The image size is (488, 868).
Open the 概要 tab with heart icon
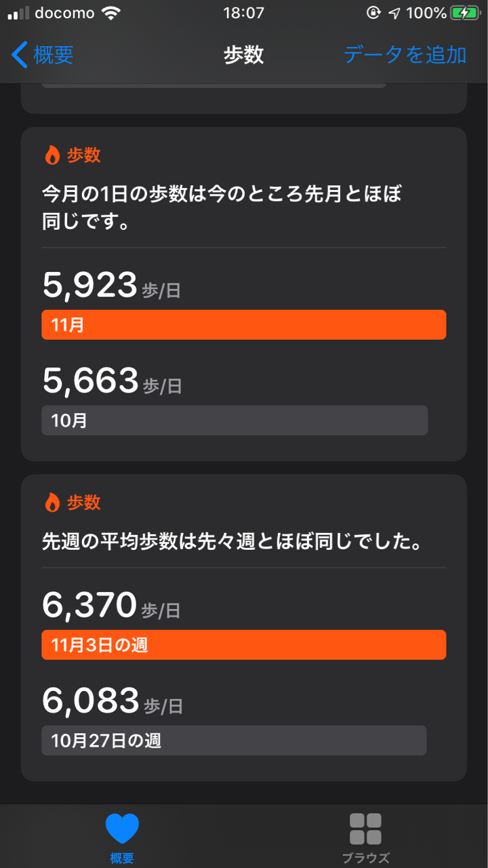[122, 838]
